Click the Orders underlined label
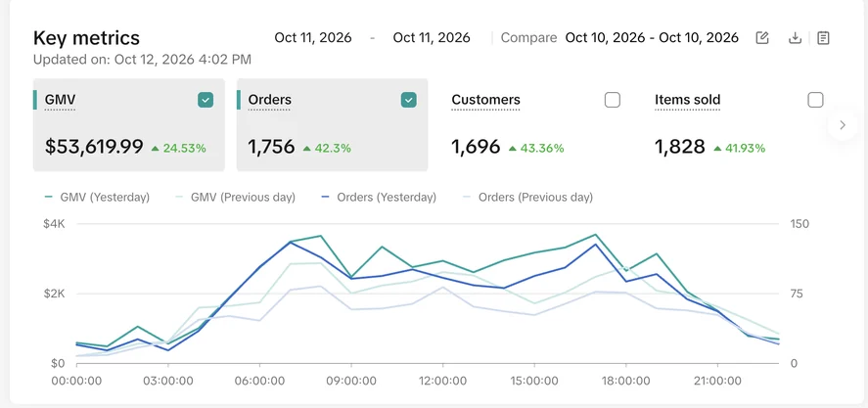Image resolution: width=868 pixels, height=408 pixels. click(269, 100)
